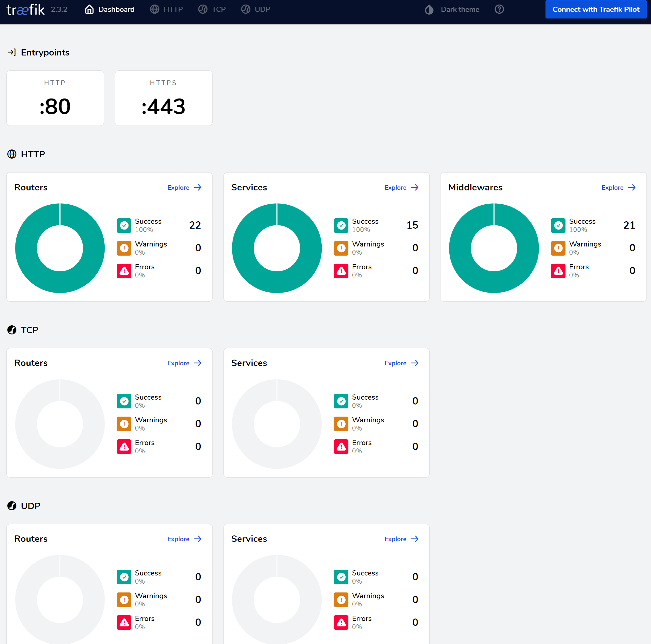Click Middlewares Errors icon
Viewport: 651px width, 644px height.
(558, 271)
